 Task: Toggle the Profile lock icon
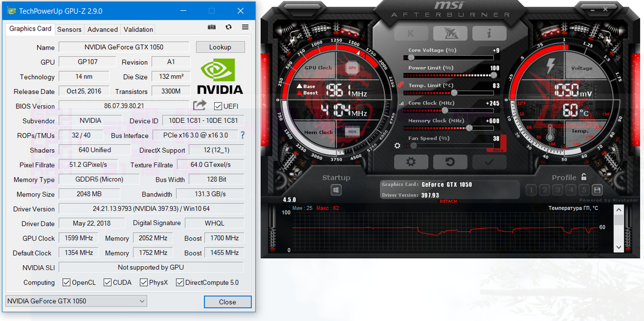583,177
